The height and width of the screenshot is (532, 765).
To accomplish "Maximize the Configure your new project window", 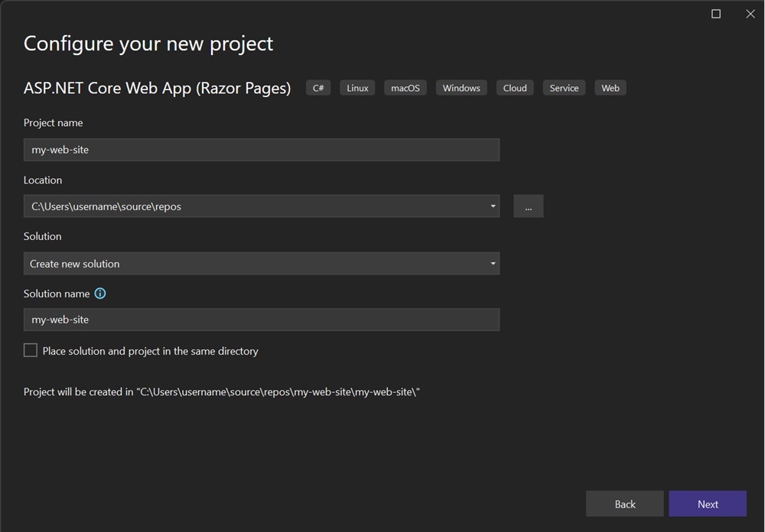I will [716, 15].
